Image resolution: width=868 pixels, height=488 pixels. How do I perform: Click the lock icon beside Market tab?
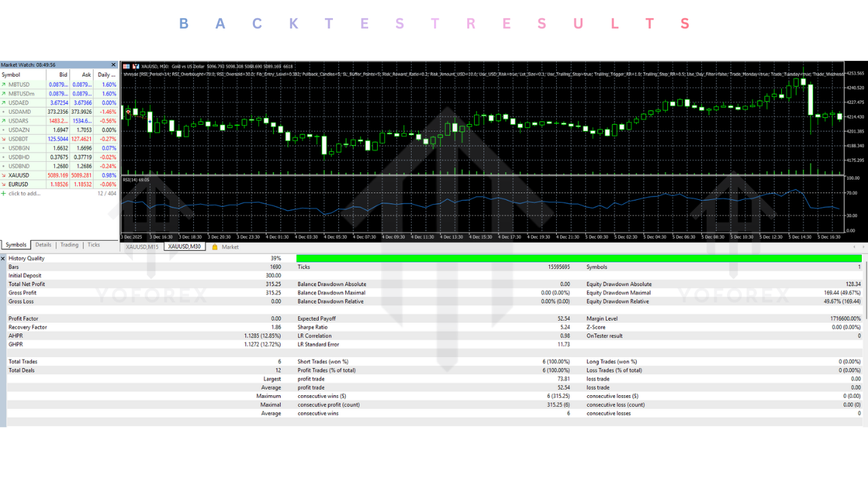(215, 247)
